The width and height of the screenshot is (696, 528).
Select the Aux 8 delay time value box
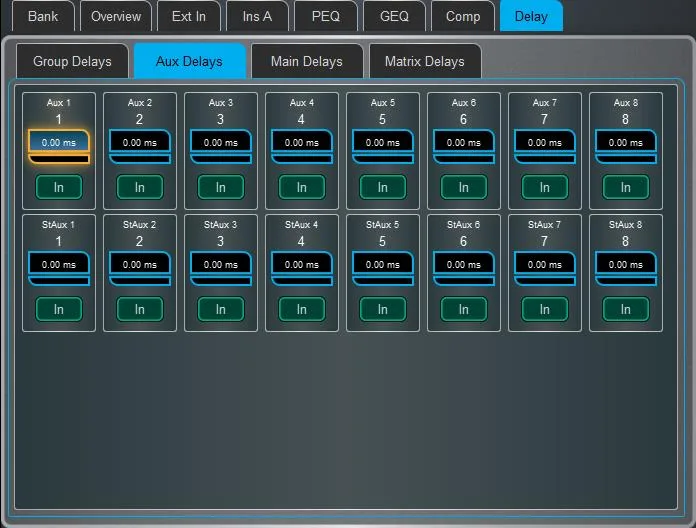(626, 142)
